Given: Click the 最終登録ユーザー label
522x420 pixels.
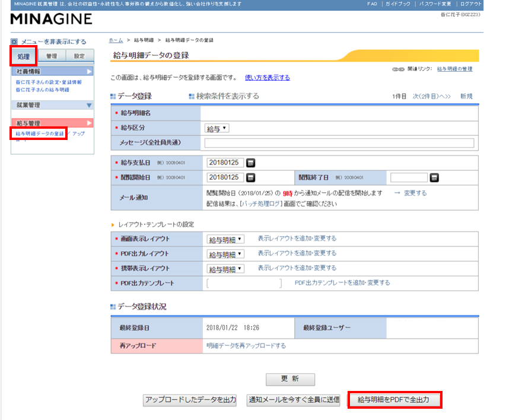Looking at the screenshot, I should pyautogui.click(x=327, y=328).
